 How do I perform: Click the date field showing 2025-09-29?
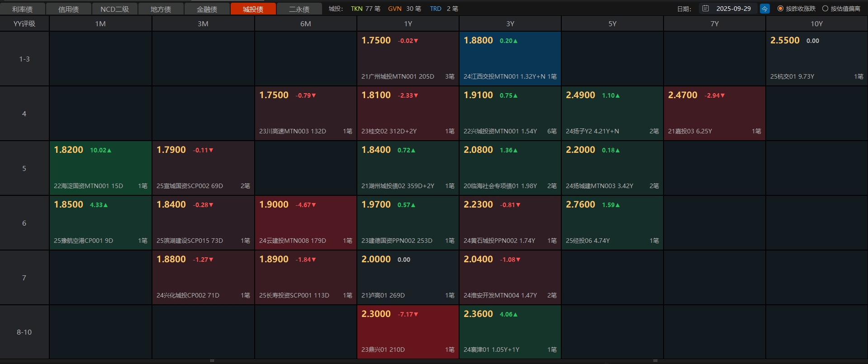(733, 9)
